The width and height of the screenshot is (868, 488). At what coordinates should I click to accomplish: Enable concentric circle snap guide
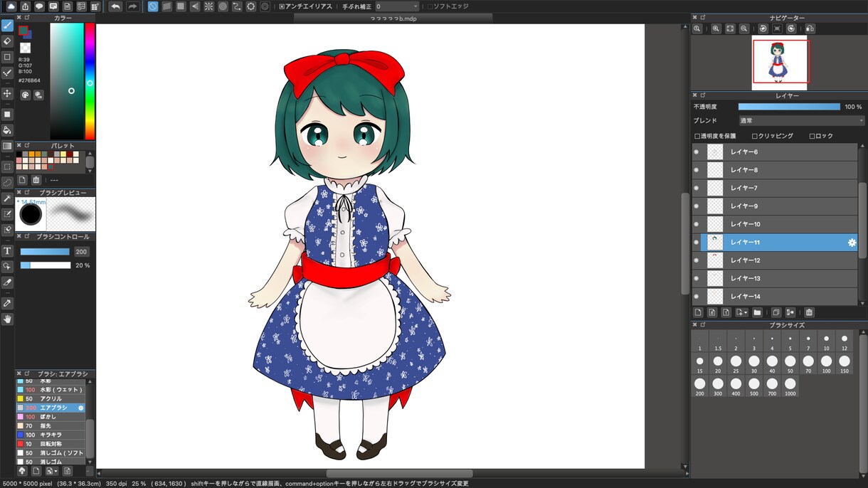pyautogui.click(x=223, y=6)
